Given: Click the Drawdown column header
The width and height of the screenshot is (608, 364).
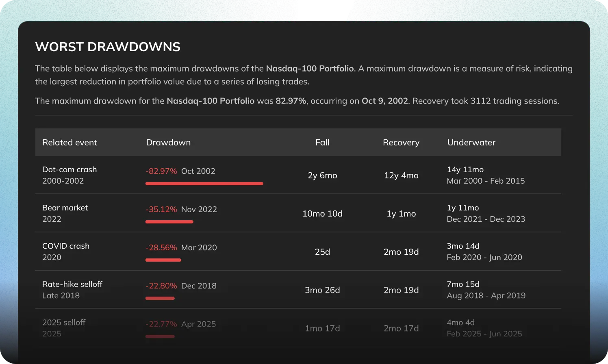Looking at the screenshot, I should [x=168, y=143].
